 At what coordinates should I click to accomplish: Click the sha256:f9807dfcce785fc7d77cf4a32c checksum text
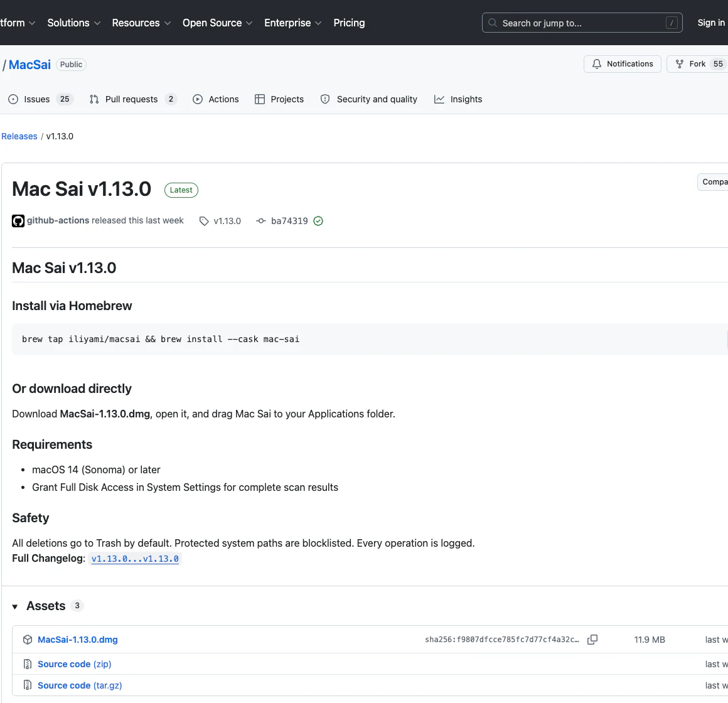pos(502,640)
